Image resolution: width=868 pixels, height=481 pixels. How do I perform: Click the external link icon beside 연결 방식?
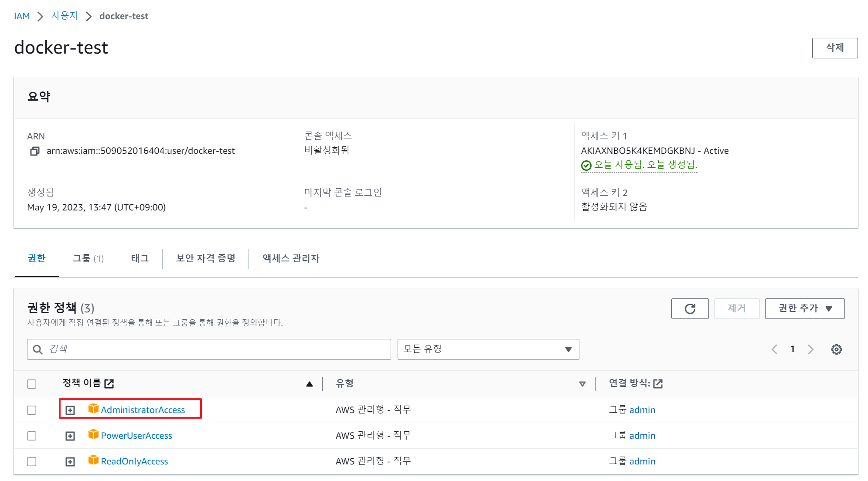[x=658, y=383]
